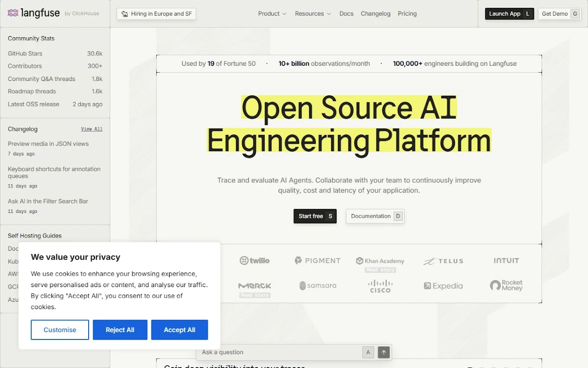
Task: Click the Merck logo
Action: click(255, 286)
